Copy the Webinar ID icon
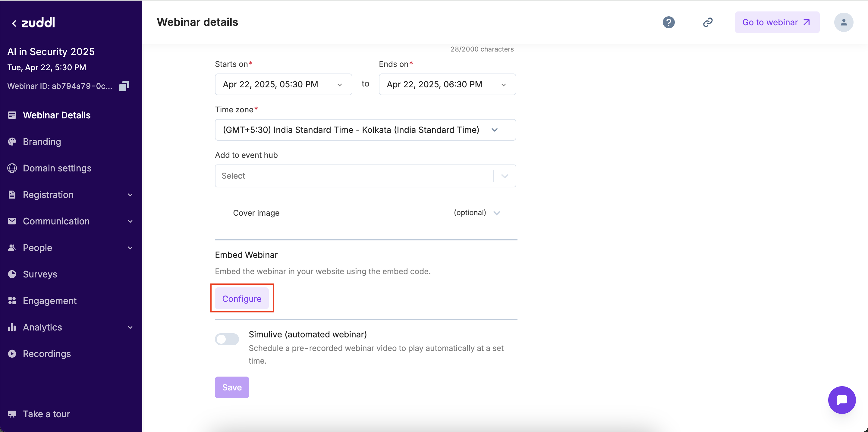Image resolution: width=868 pixels, height=432 pixels. [124, 86]
